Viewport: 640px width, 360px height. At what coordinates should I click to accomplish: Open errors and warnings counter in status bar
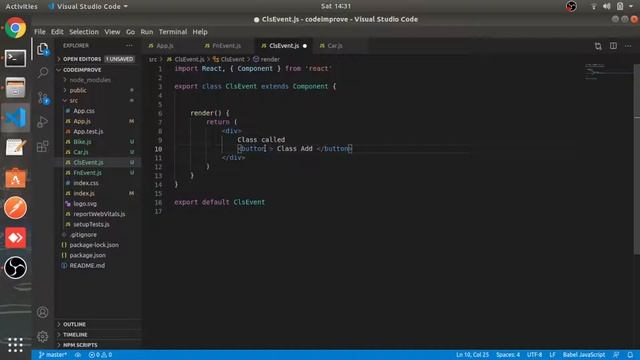coord(100,355)
